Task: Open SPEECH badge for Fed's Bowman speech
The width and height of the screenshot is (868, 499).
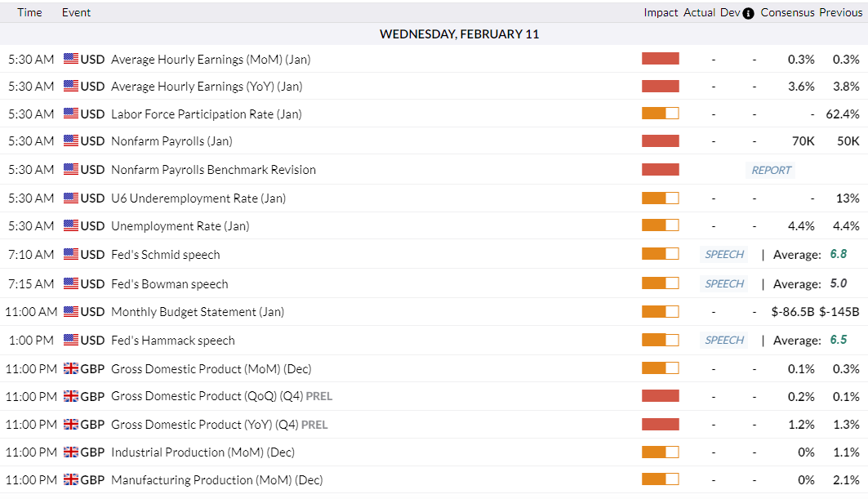Action: tap(724, 283)
